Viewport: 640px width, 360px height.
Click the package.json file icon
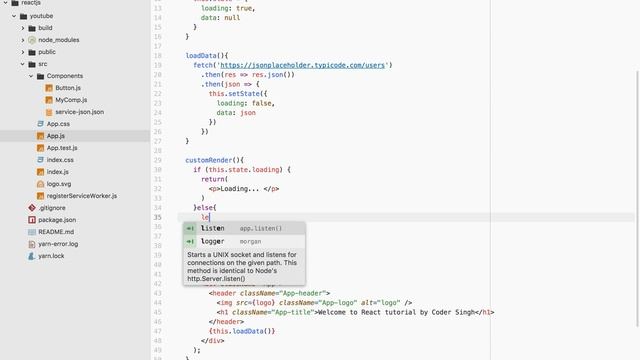point(32,220)
